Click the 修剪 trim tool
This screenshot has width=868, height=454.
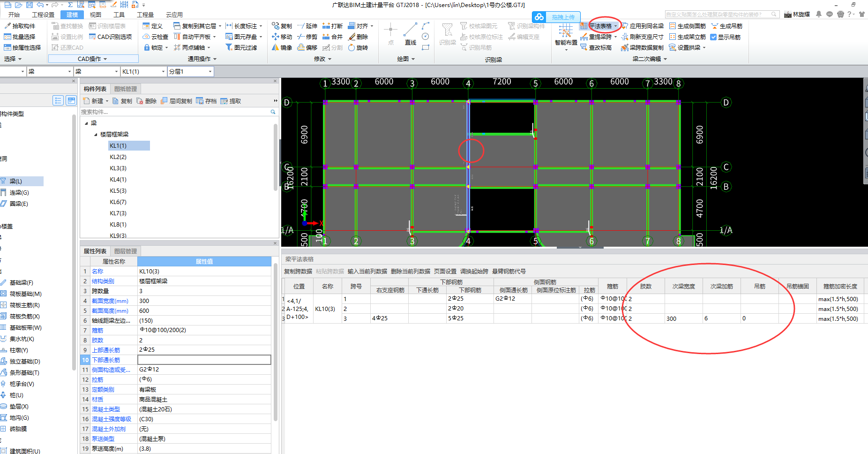(x=307, y=37)
